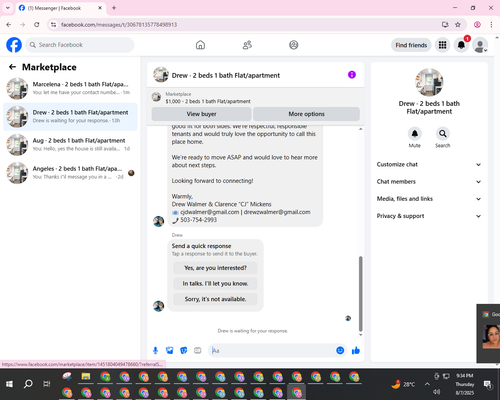Mute this conversation
500x400 pixels.
[x=415, y=134]
